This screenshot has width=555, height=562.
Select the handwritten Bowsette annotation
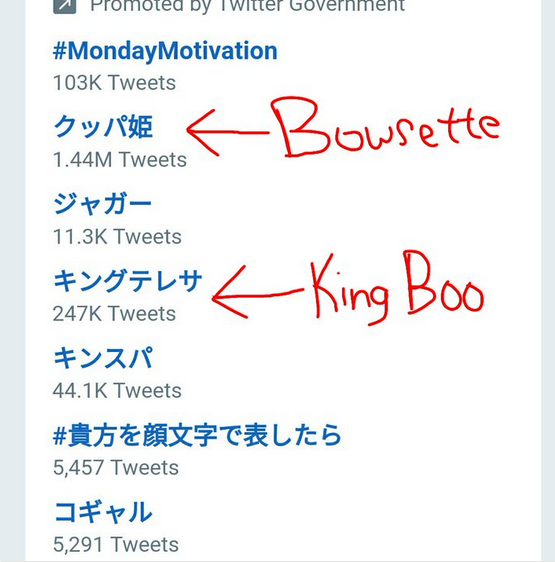(x=385, y=127)
